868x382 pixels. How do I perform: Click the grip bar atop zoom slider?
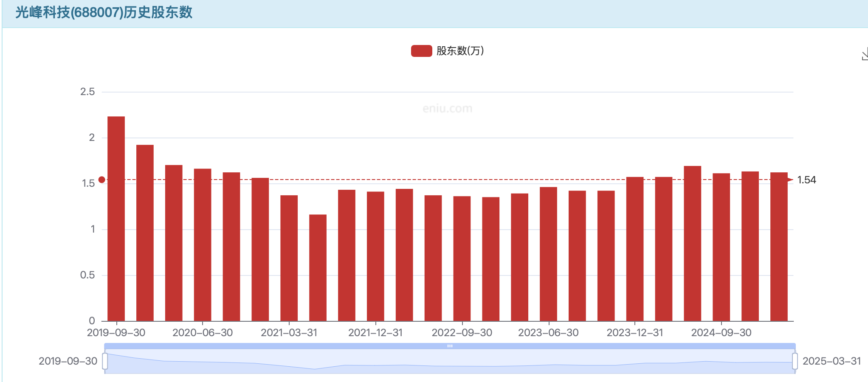[450, 346]
